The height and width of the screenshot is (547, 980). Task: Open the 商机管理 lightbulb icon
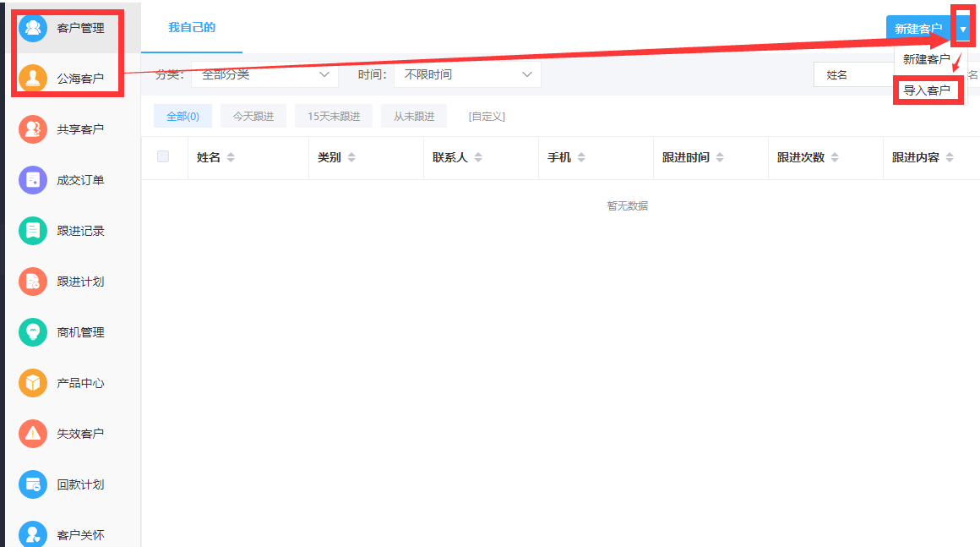[33, 332]
